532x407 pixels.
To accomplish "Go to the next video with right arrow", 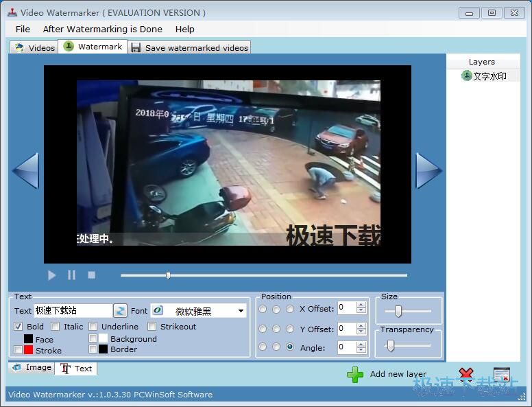I will point(429,170).
